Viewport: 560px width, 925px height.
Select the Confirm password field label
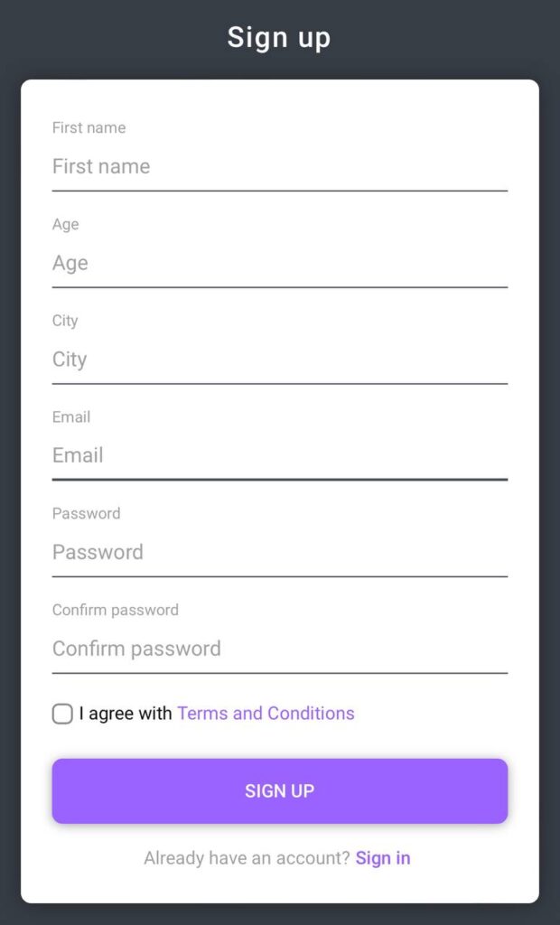pyautogui.click(x=116, y=610)
